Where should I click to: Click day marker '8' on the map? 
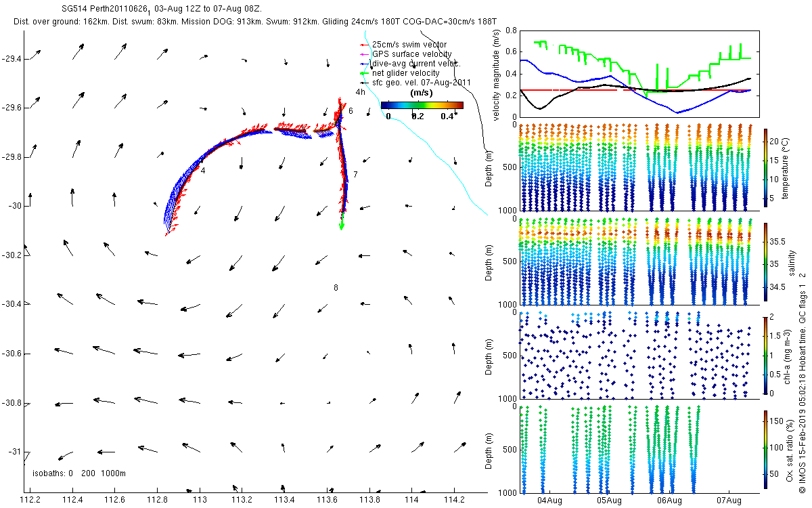pyautogui.click(x=336, y=288)
